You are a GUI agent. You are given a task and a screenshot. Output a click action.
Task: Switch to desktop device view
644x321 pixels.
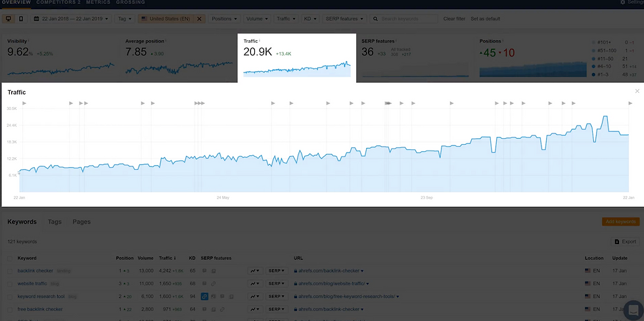8,19
